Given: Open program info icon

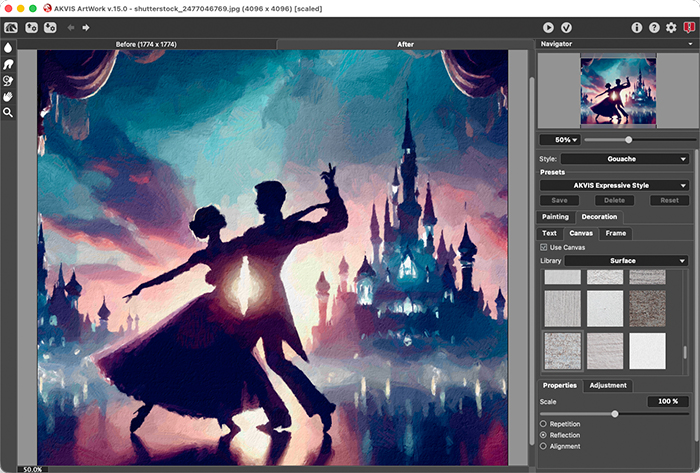Looking at the screenshot, I should pyautogui.click(x=637, y=28).
